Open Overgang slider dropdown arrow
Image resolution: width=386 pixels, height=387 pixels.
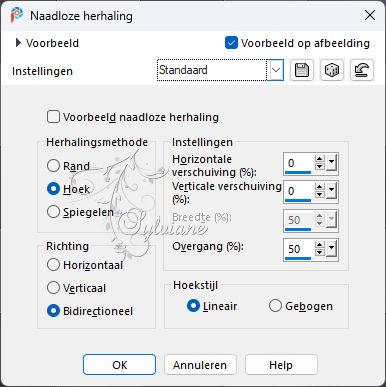click(x=331, y=249)
